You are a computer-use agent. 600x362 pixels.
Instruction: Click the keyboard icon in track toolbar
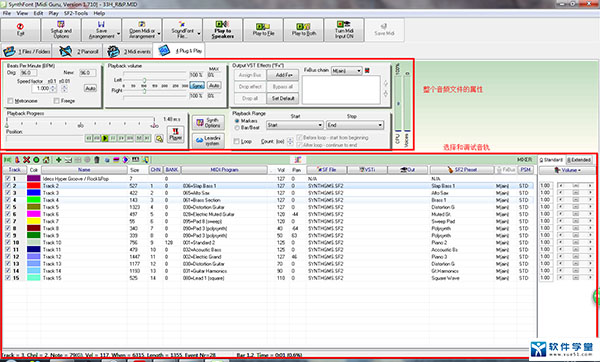[135, 160]
